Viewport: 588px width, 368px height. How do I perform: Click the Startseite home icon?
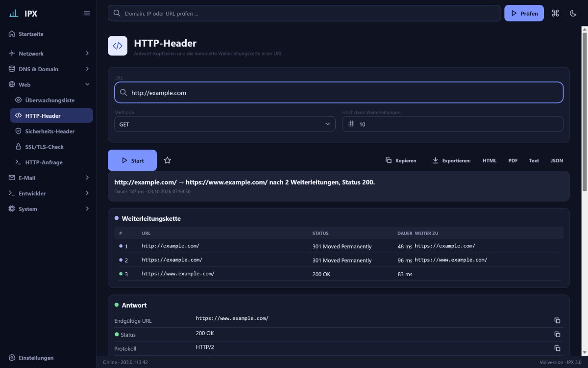12,34
